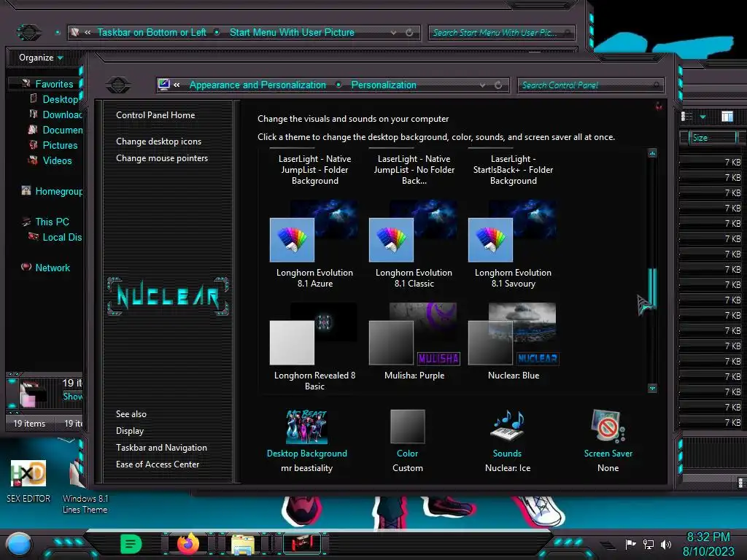Image resolution: width=747 pixels, height=560 pixels.
Task: Click the Size column header
Action: click(x=712, y=138)
